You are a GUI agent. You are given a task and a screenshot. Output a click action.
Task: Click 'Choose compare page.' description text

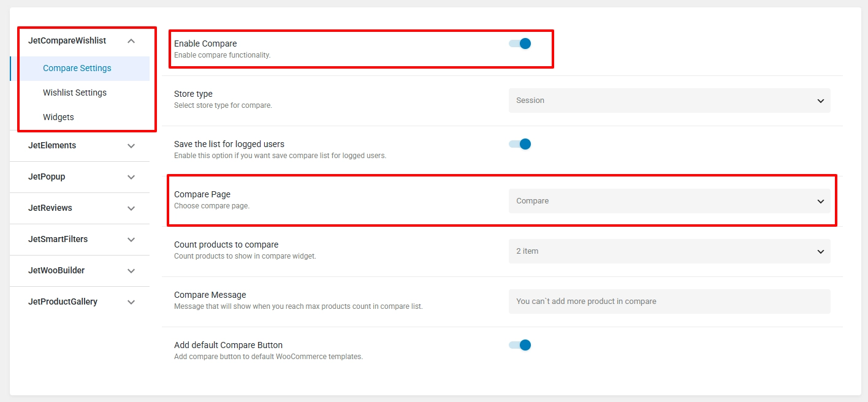[211, 206]
